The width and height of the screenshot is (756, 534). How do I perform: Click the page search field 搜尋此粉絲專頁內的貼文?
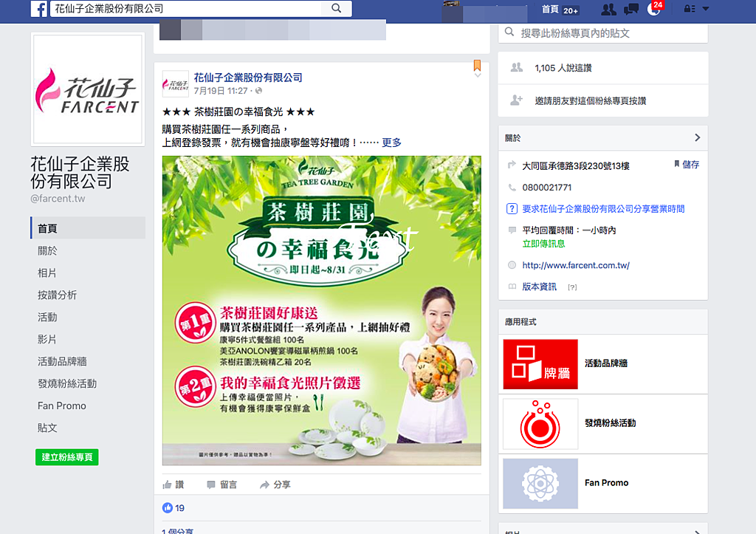pyautogui.click(x=602, y=33)
